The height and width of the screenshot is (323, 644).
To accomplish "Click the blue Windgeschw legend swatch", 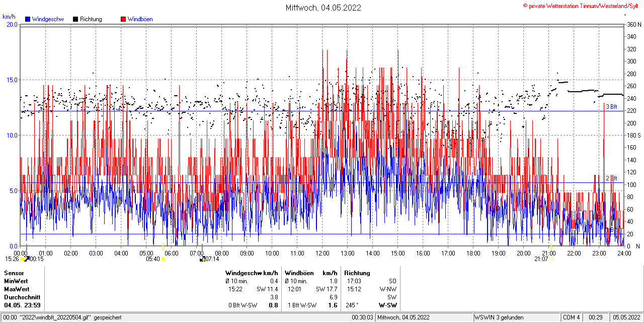I will (28, 19).
